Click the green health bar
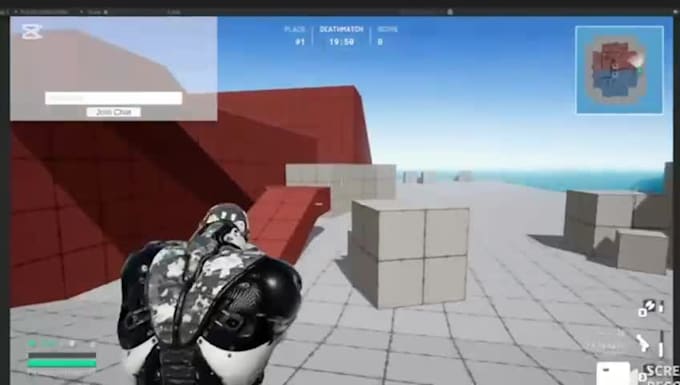 (x=62, y=363)
